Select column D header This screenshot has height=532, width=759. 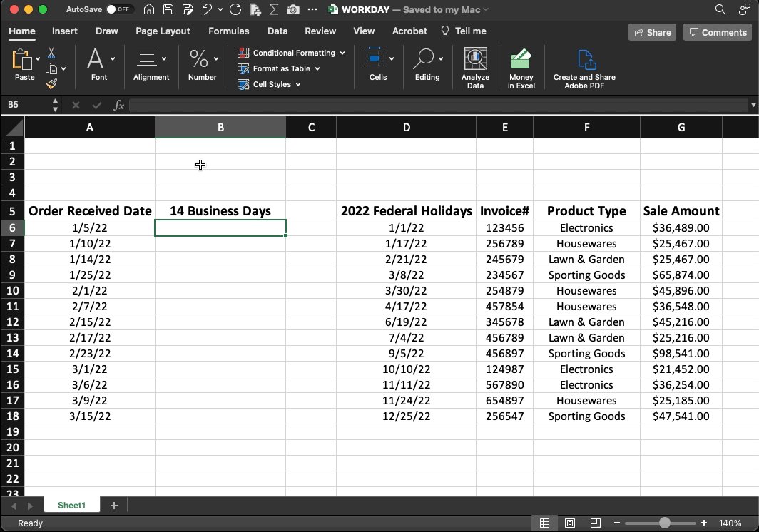tap(406, 128)
